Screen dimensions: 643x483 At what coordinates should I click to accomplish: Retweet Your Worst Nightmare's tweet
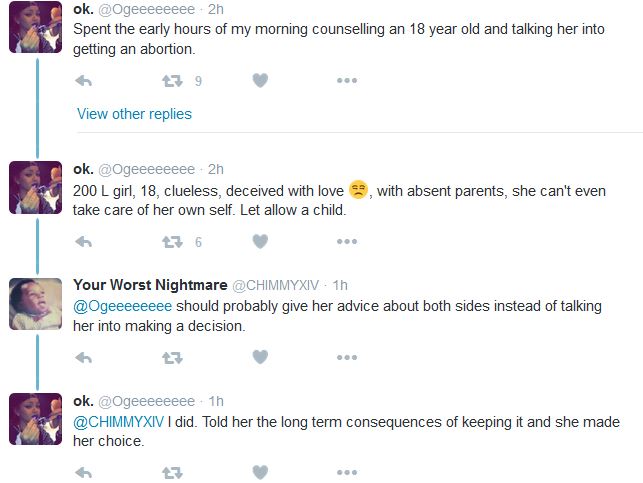(172, 357)
